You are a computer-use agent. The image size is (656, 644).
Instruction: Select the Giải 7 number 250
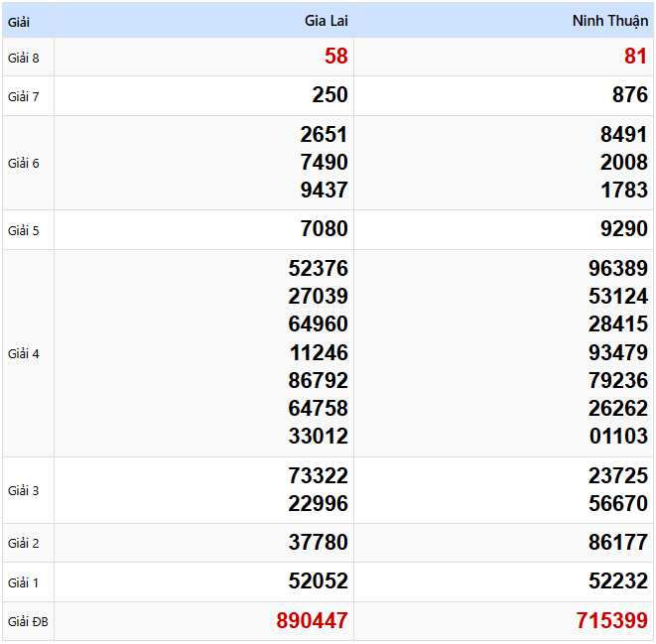point(329,95)
